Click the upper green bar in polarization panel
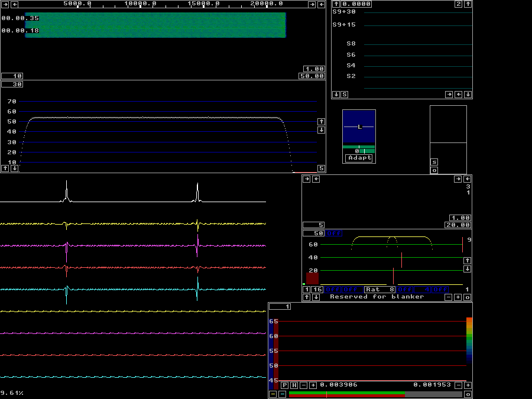Viewport: 532px width, 399px height. pos(359,147)
